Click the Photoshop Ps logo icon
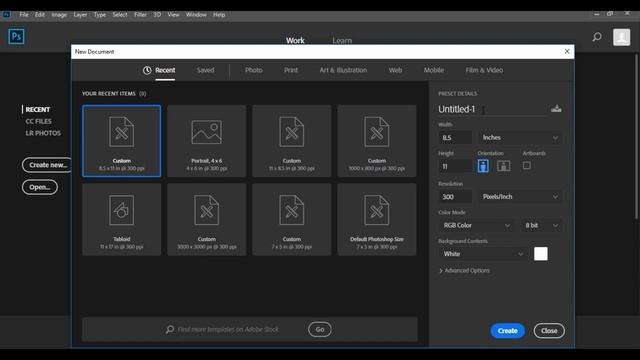 (x=16, y=36)
